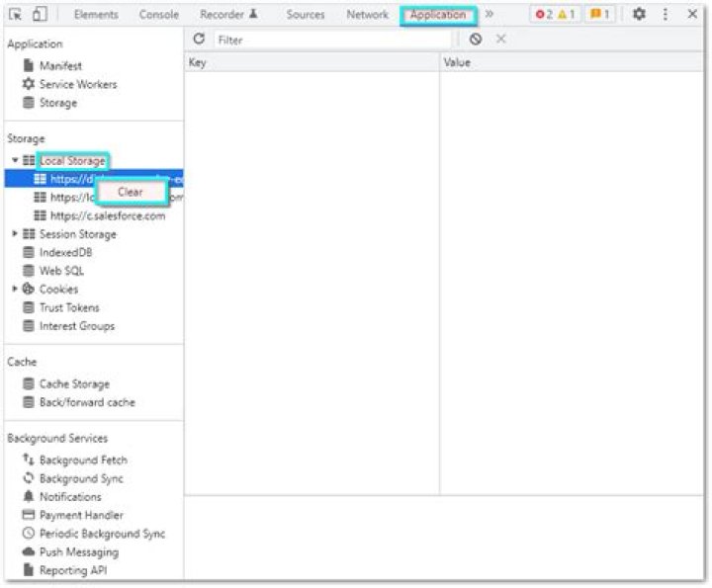Image resolution: width=712 pixels, height=588 pixels.
Task: Select the Cookies node
Action: pyautogui.click(x=59, y=290)
